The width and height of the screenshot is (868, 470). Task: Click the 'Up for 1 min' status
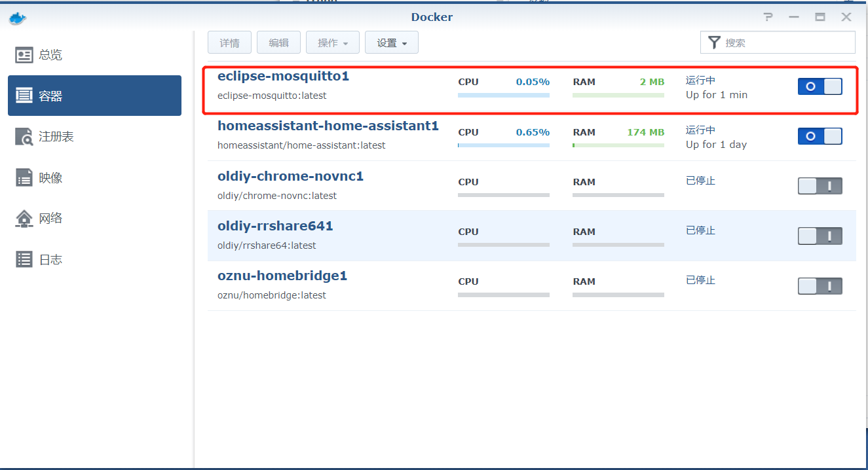point(717,95)
